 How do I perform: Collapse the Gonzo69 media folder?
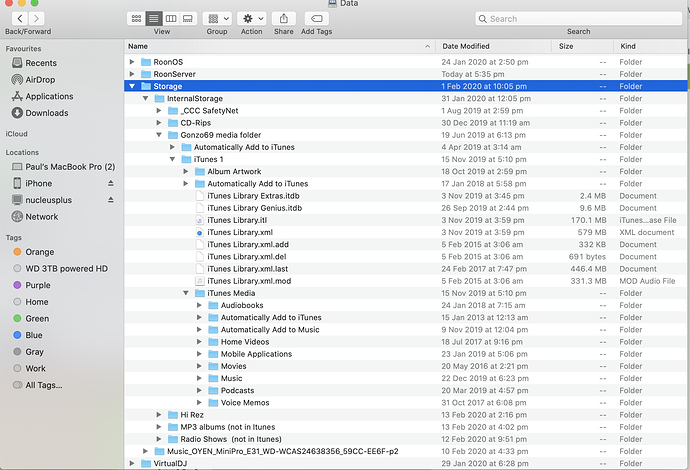pyautogui.click(x=159, y=135)
